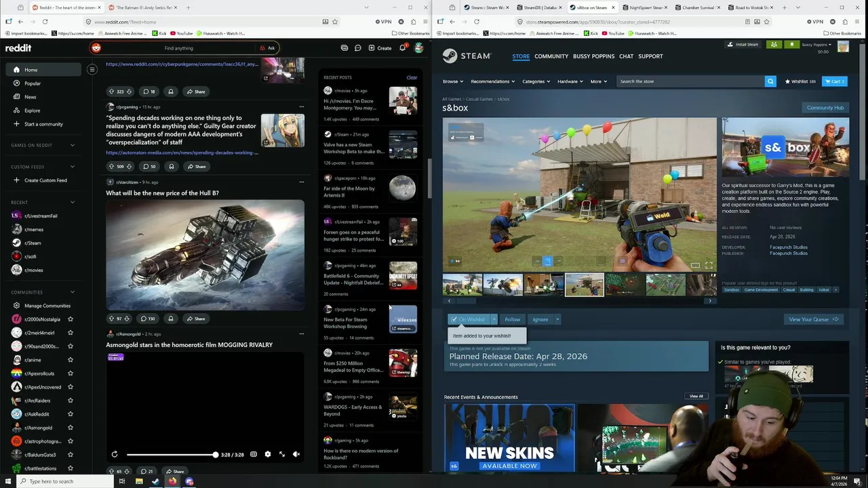Follow s&box on Steam
Image resolution: width=868 pixels, height=488 pixels.
(512, 319)
